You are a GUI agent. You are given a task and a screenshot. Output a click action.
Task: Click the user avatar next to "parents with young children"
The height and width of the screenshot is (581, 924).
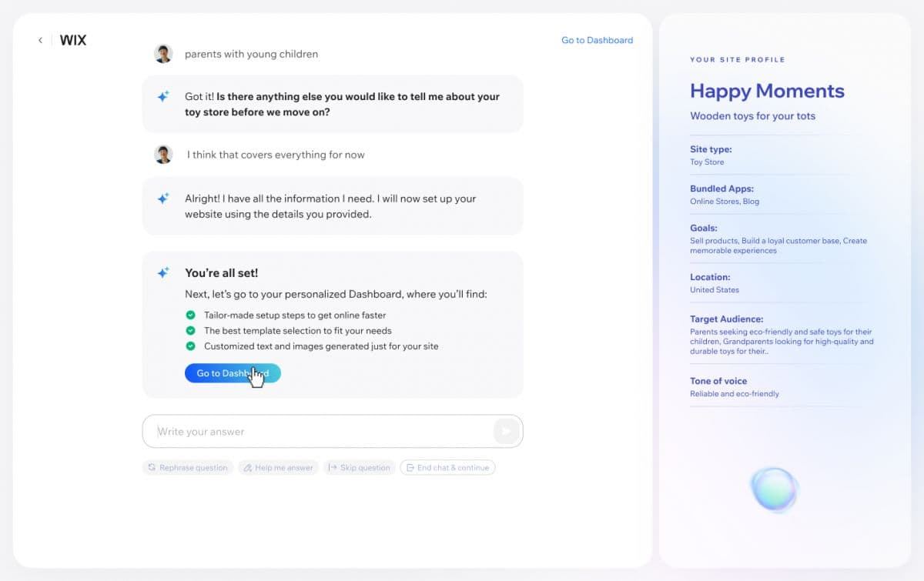[x=162, y=53]
